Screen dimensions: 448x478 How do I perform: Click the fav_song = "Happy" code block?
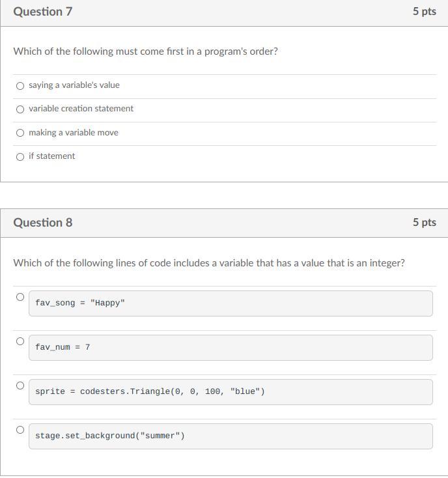pos(231,303)
